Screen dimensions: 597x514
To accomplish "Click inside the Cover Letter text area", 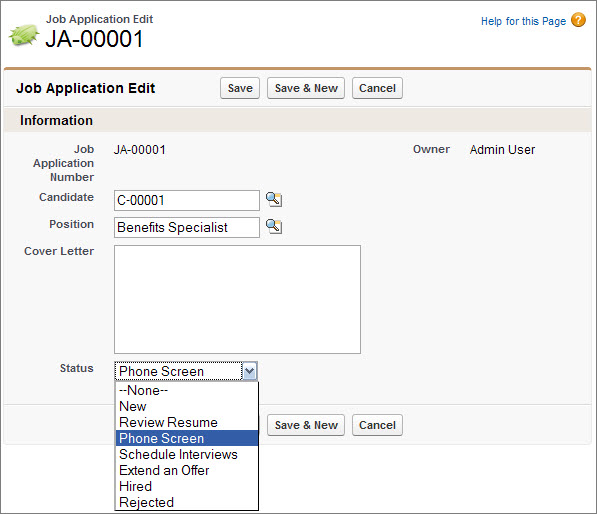I will coord(237,299).
